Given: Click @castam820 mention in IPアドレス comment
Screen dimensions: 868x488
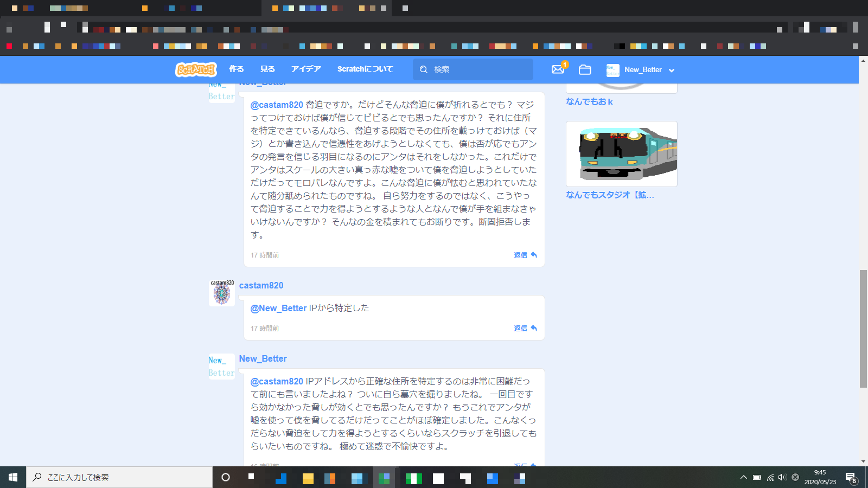Looking at the screenshot, I should click(277, 381).
